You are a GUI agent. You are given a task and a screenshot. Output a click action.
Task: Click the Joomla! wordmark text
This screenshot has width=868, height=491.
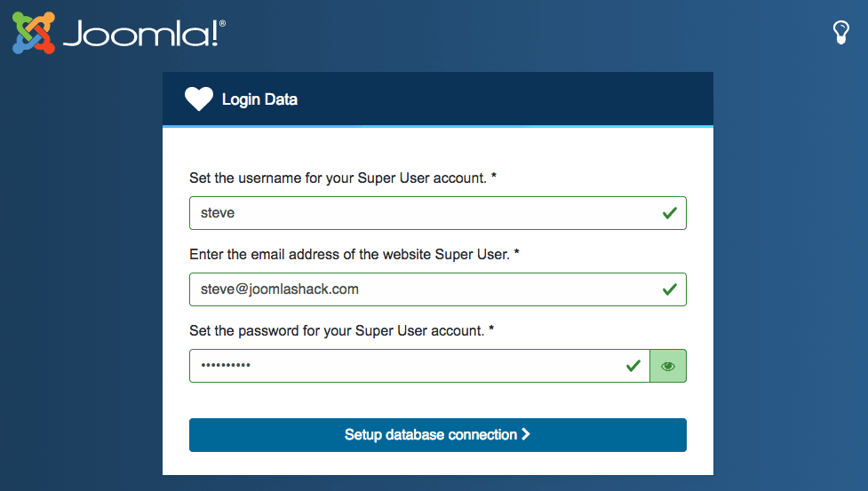pyautogui.click(x=145, y=33)
